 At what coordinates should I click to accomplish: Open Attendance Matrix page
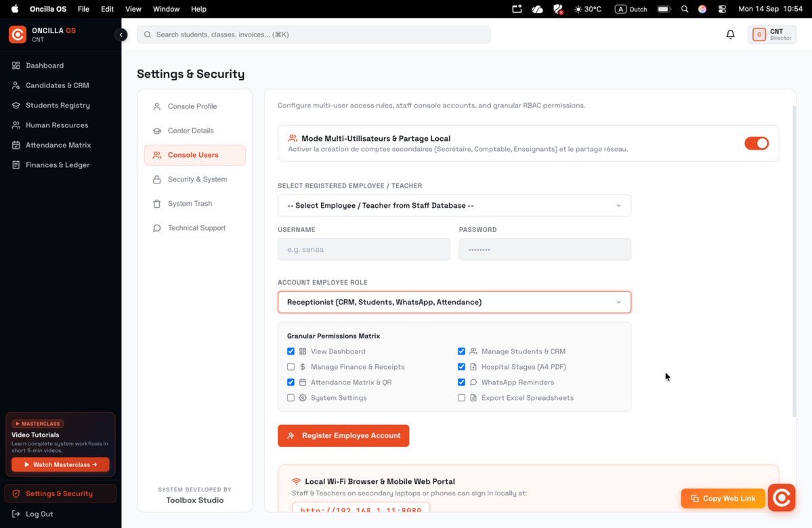60,145
